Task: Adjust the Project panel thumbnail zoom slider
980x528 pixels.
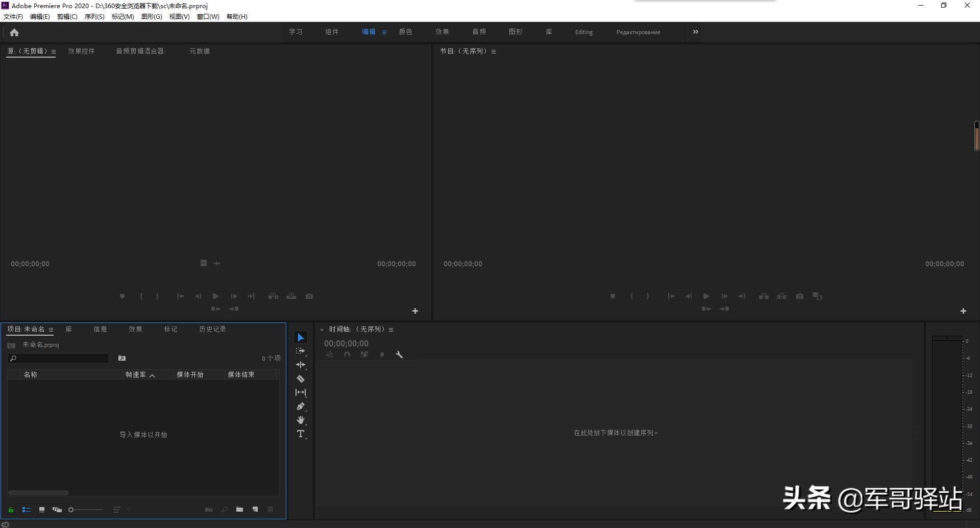Action: [87, 510]
